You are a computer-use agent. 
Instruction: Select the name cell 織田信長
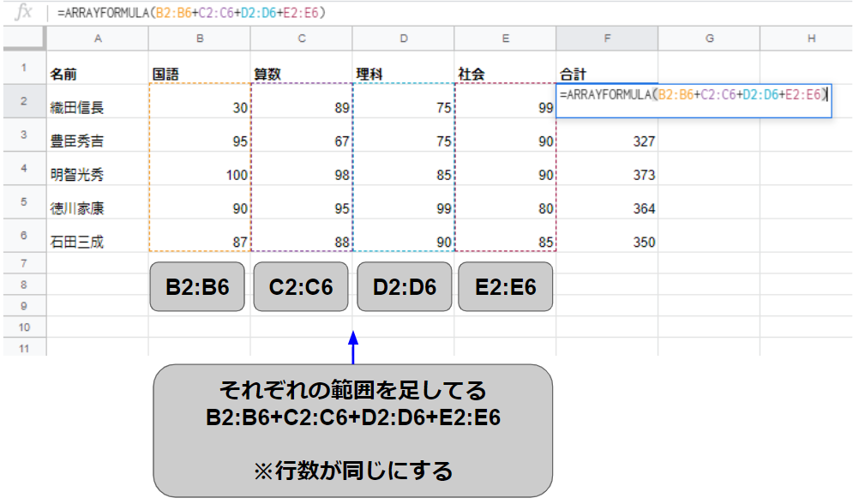click(98, 101)
